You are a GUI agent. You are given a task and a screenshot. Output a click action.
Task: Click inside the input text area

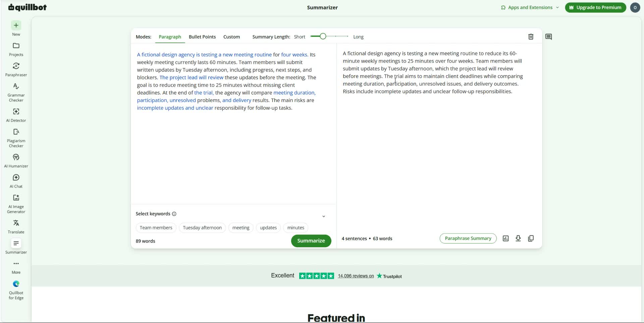[x=233, y=124]
